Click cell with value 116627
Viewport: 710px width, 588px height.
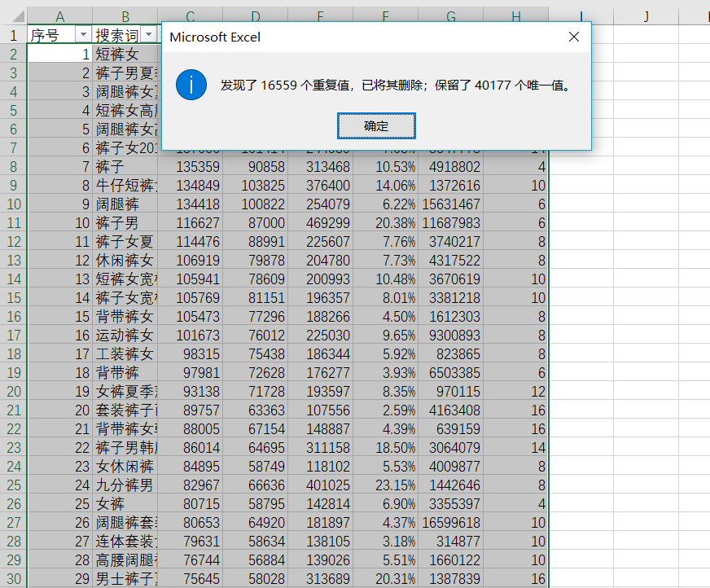tap(191, 223)
